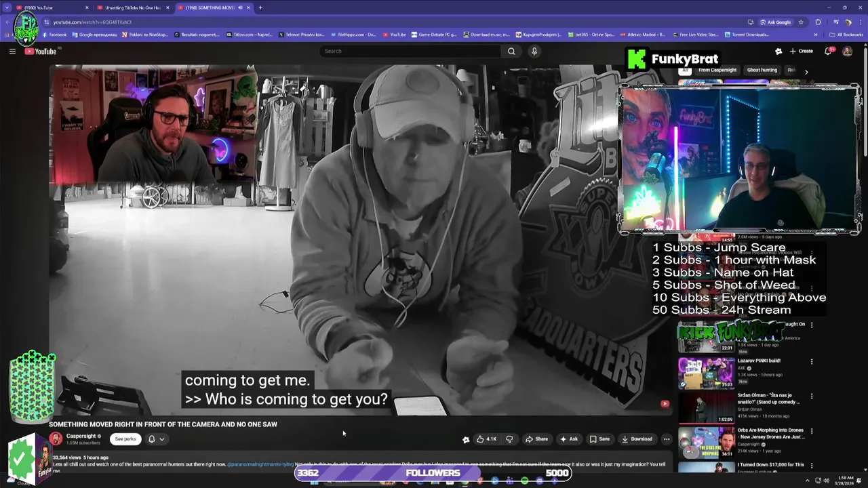Open the 'All Bookmarks' folder

pos(846,35)
